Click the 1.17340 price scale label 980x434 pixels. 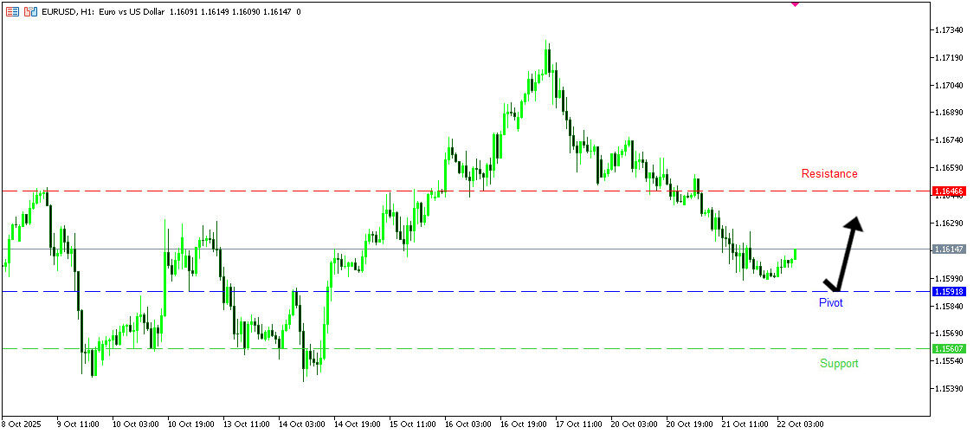951,30
